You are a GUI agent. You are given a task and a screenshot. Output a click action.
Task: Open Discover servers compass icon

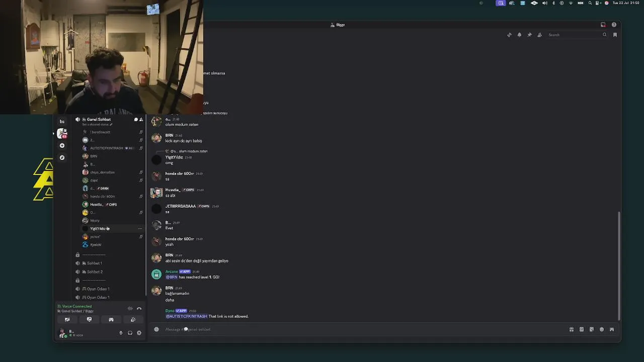pyautogui.click(x=62, y=157)
